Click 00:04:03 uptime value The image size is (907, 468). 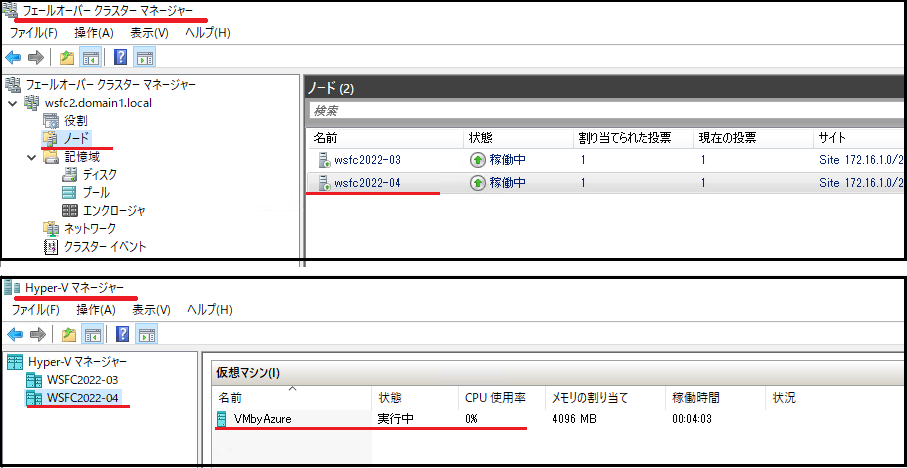pyautogui.click(x=691, y=419)
